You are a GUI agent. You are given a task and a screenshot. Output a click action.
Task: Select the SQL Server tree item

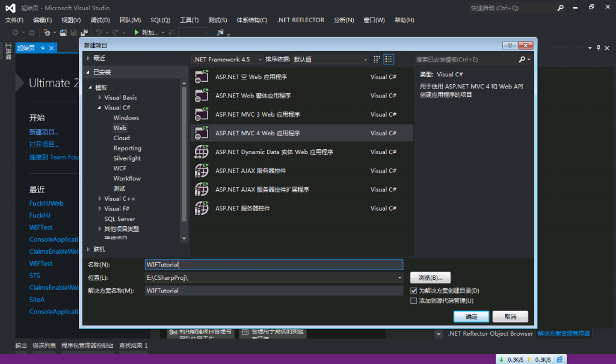tap(120, 219)
